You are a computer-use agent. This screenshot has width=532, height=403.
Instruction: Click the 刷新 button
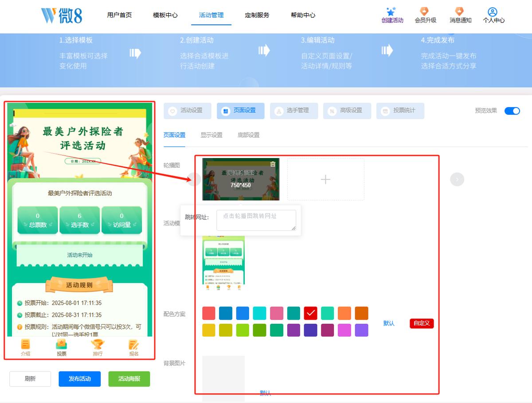30,379
